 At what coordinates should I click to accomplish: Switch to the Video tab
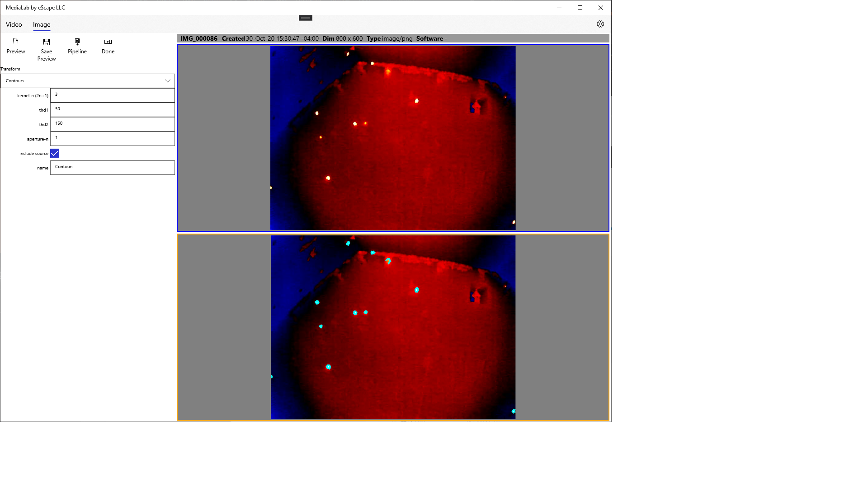[x=14, y=25]
